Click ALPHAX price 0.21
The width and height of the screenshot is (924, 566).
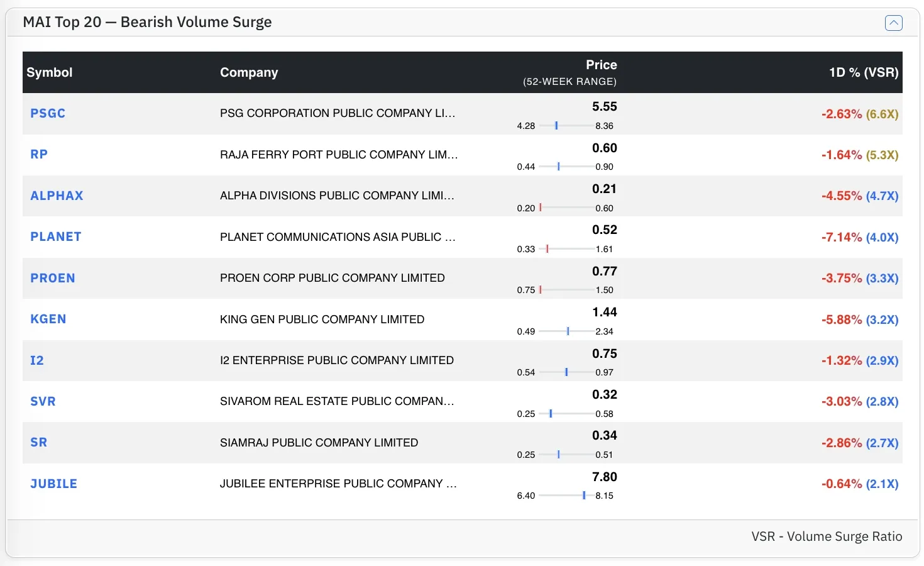[605, 189]
